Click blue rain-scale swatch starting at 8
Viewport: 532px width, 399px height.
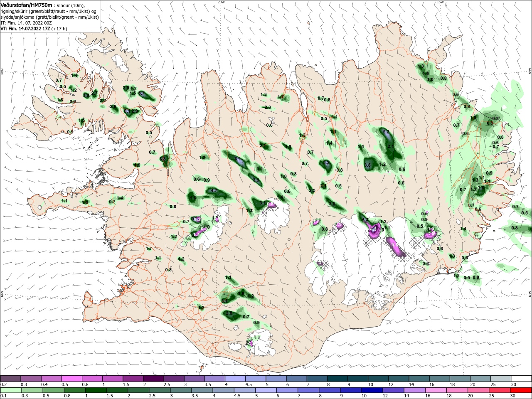click(x=330, y=390)
